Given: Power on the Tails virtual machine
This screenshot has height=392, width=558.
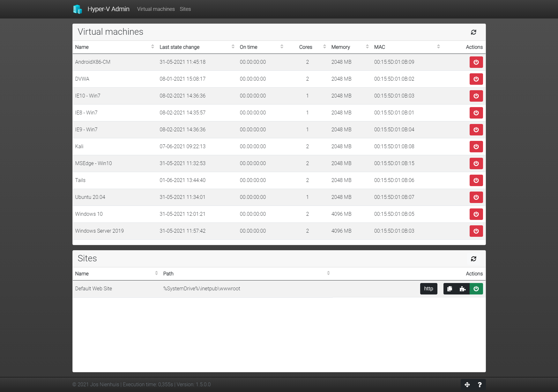Looking at the screenshot, I should (476, 180).
